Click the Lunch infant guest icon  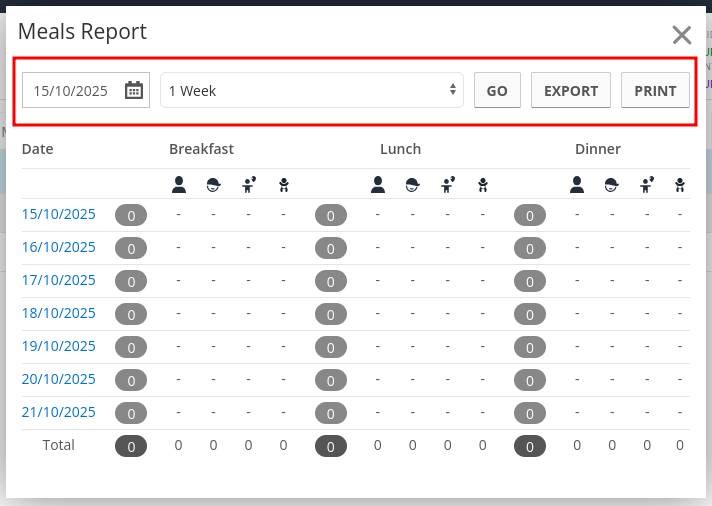448,184
